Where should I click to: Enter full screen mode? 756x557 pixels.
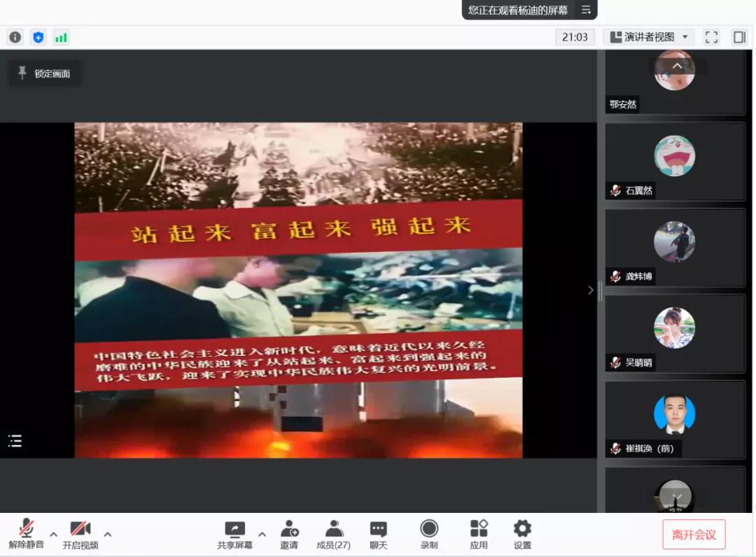711,37
